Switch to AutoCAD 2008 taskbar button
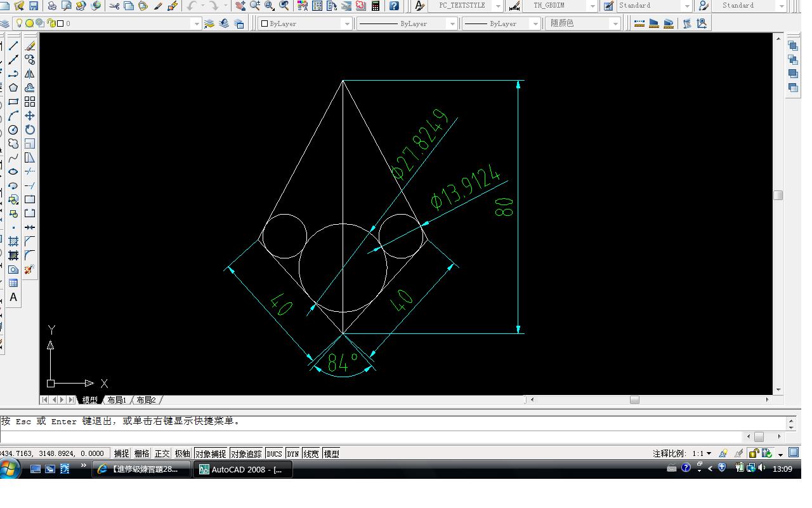Image resolution: width=812 pixels, height=508 pixels. (x=244, y=469)
